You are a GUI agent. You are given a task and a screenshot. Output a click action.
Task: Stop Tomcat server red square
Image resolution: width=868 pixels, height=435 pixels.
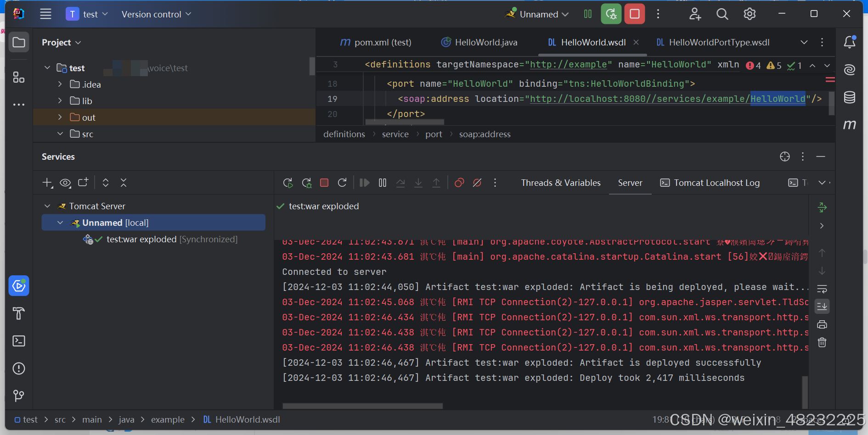[x=324, y=183]
